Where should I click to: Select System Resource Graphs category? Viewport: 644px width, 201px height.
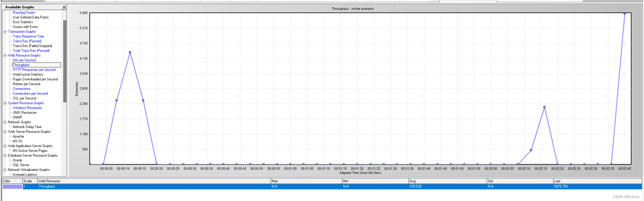point(26,103)
